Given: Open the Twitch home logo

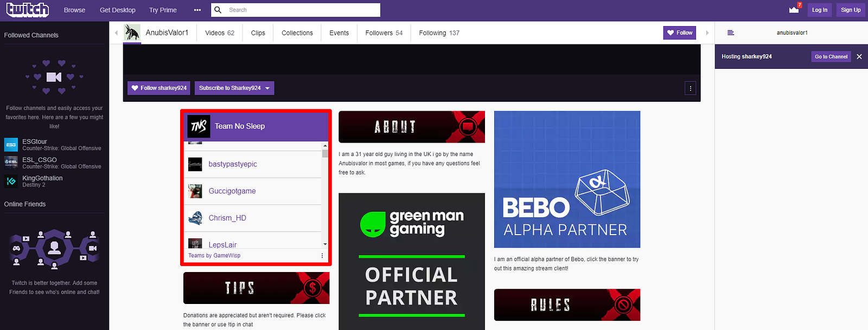Looking at the screenshot, I should pos(28,10).
